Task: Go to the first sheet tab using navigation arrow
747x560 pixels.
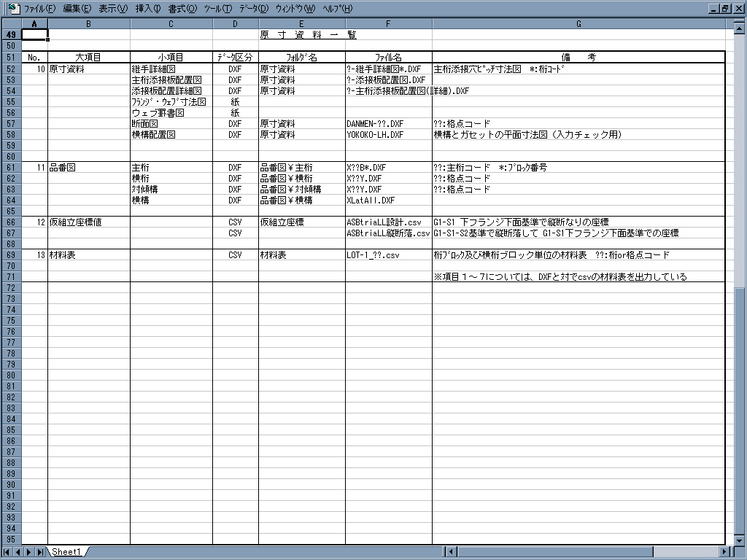Action: pos(7,552)
